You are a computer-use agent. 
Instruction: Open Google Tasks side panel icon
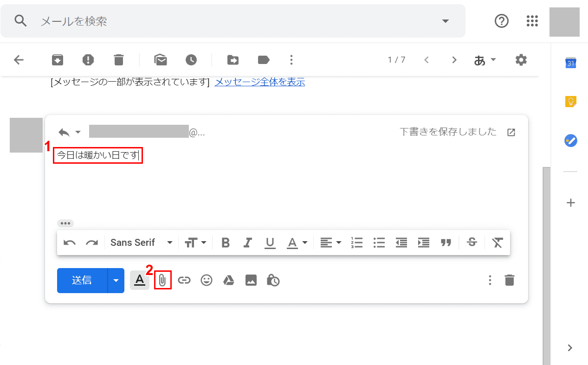click(x=571, y=141)
